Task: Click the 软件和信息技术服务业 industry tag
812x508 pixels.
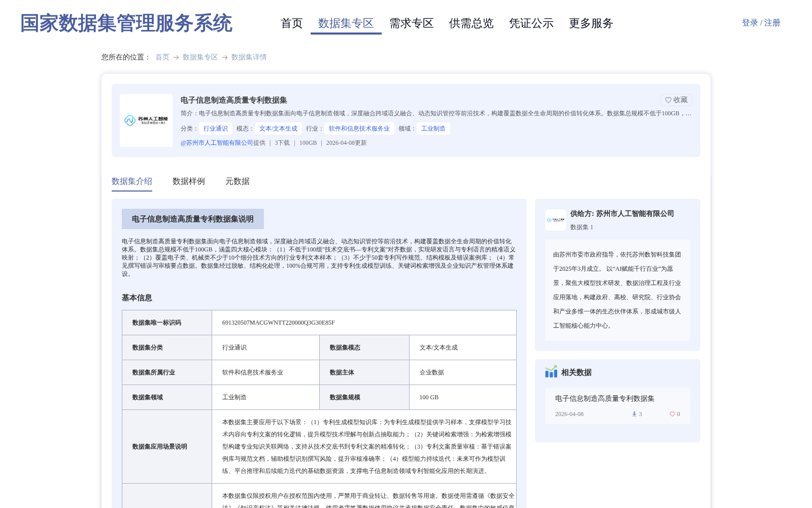Action: tap(359, 129)
